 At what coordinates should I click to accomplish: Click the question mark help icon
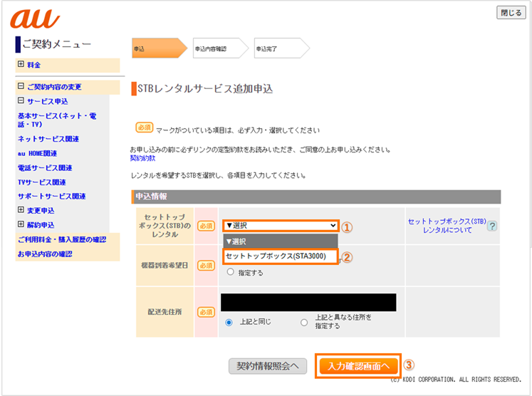(x=491, y=226)
